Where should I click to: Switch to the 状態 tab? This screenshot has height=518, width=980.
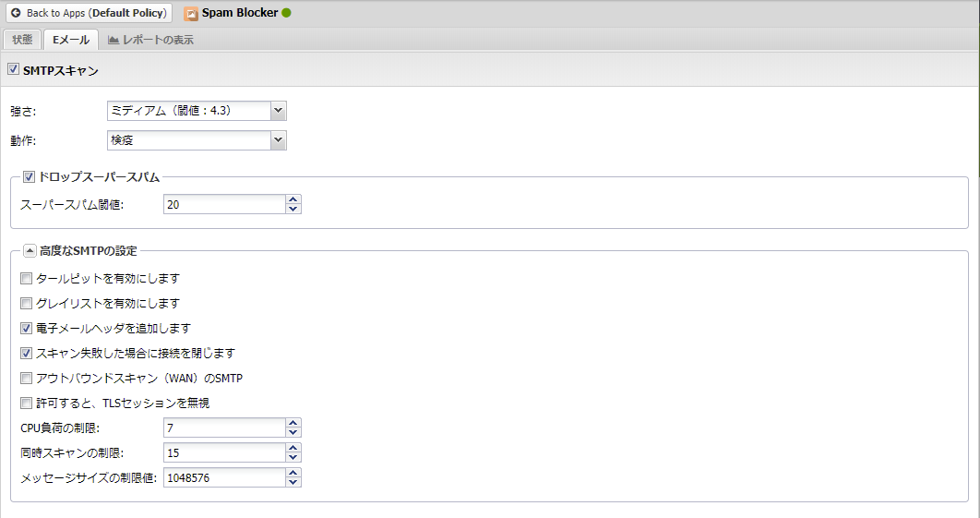(x=22, y=40)
